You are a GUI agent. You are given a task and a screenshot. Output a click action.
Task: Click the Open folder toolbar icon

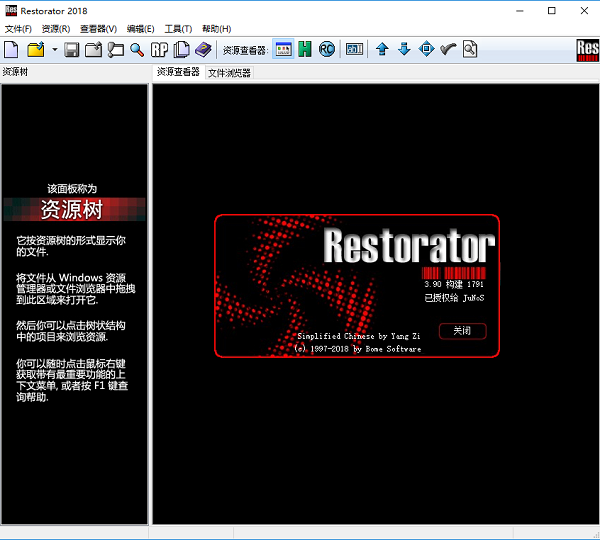click(x=35, y=49)
